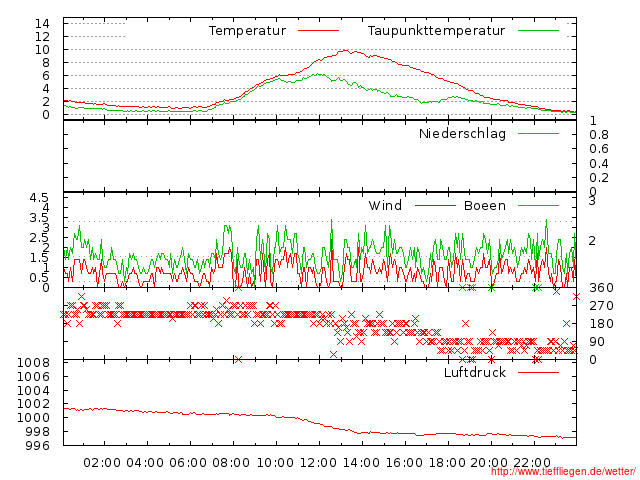This screenshot has height=480, width=640.
Task: Click the green line sample beside Boeen
Action: pyautogui.click(x=538, y=206)
